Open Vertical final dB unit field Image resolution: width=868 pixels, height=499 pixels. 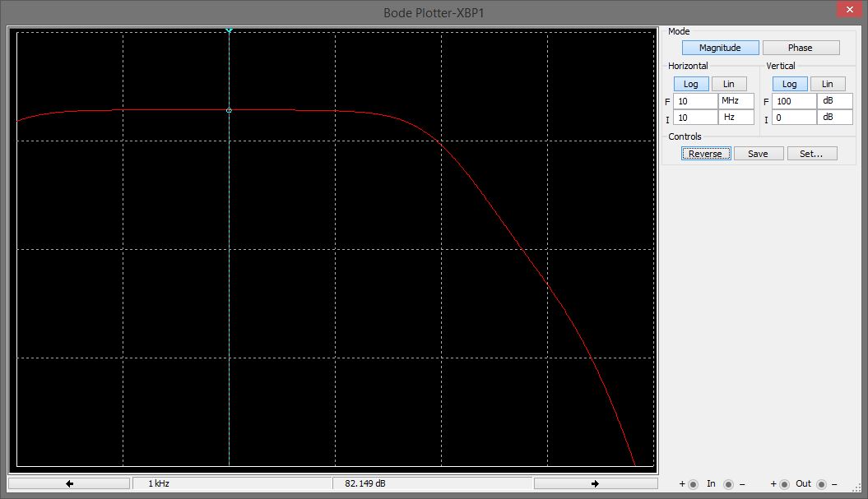[x=835, y=100]
